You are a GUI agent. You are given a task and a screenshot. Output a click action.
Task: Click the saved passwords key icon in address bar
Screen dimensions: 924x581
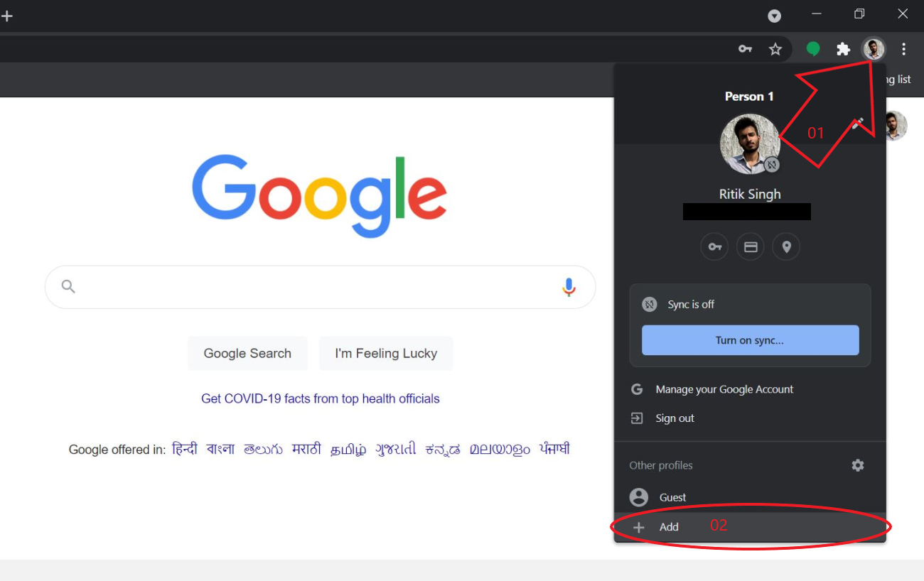[745, 49]
